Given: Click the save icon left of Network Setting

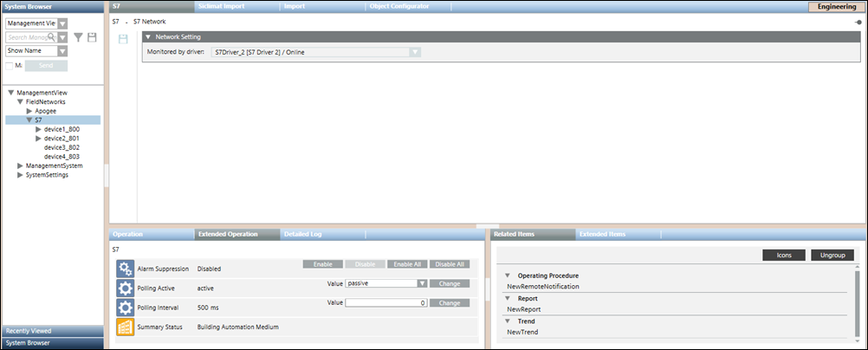Looking at the screenshot, I should (123, 39).
